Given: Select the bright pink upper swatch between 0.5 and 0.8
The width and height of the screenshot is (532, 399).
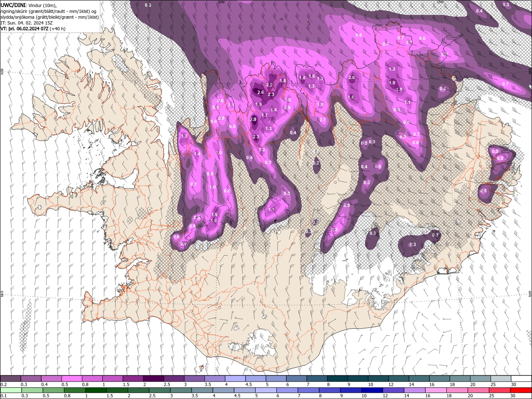Looking at the screenshot, I should 71,379.
